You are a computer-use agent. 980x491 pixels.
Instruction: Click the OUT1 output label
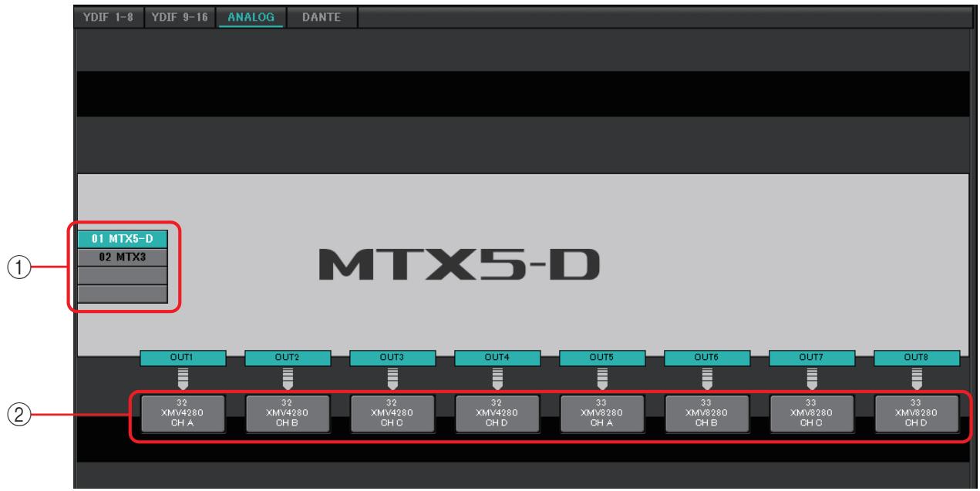(x=183, y=358)
